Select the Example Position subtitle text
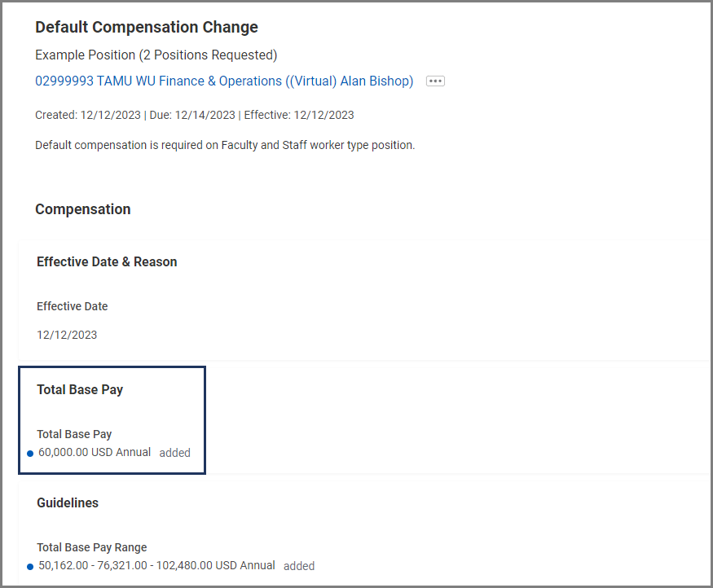The image size is (713, 588). 156,55
